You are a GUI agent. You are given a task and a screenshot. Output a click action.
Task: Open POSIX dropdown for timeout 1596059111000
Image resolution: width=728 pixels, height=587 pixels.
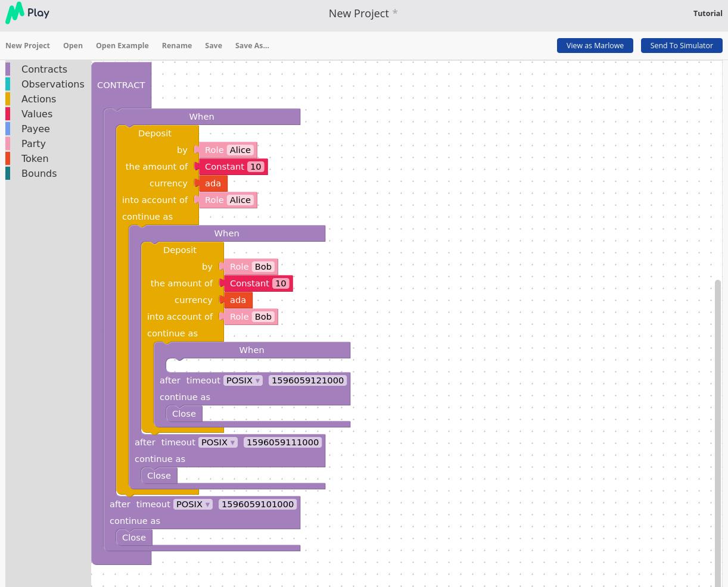(x=218, y=442)
